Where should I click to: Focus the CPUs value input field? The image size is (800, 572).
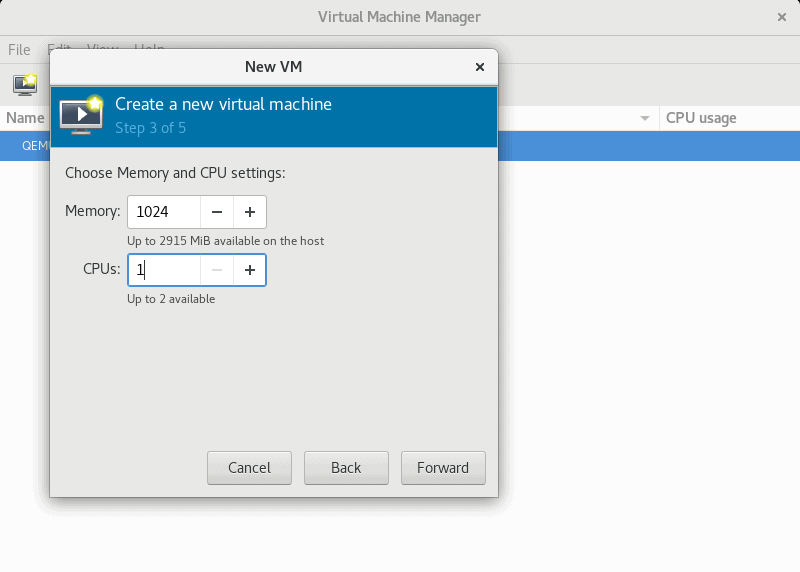click(164, 270)
